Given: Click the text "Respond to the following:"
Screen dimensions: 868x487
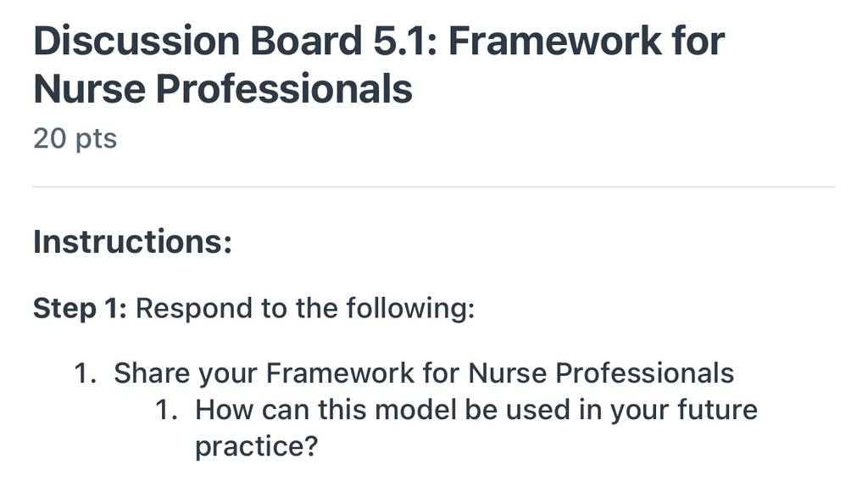Looking at the screenshot, I should 305,309.
